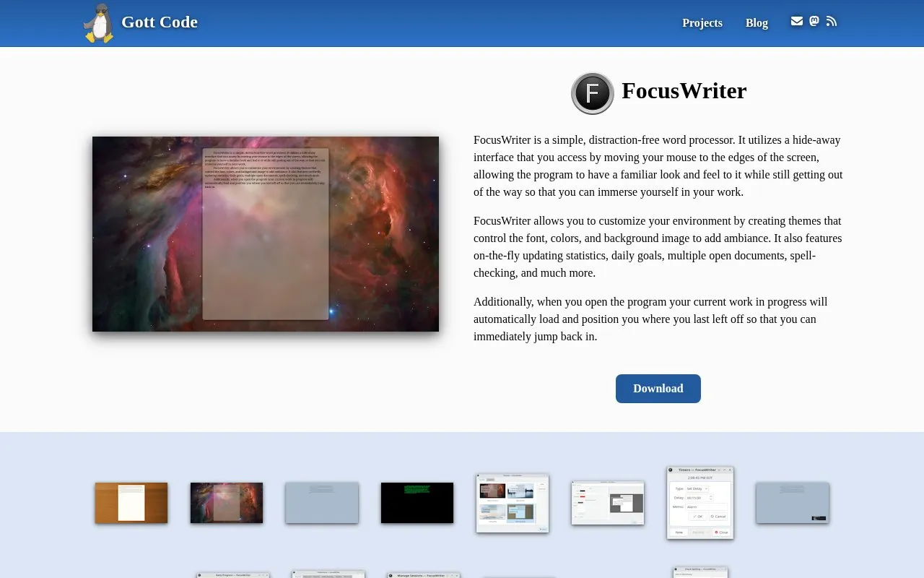View the preferences dialog thumbnail with dark preview
Screen dimensions: 924x578
tap(608, 503)
